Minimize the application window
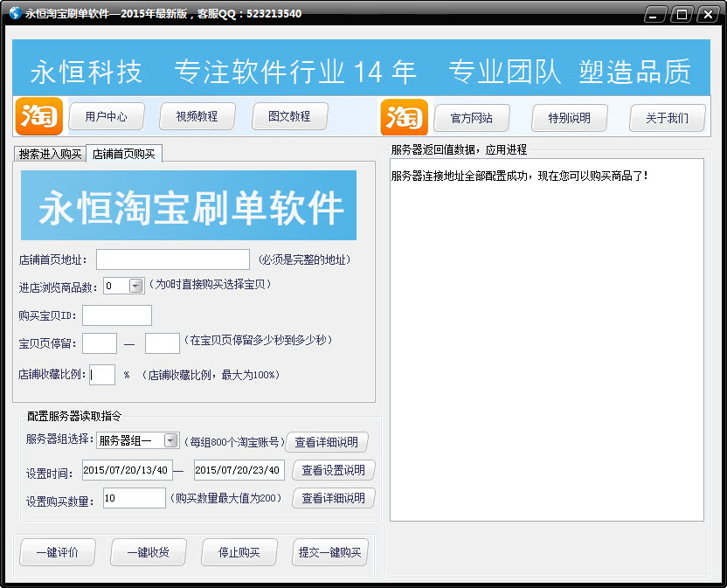 coord(655,14)
